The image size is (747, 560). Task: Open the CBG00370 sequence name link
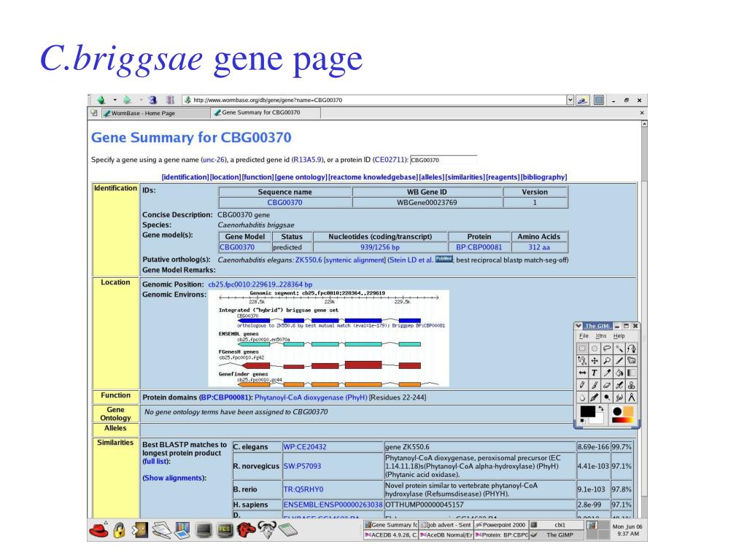click(285, 203)
